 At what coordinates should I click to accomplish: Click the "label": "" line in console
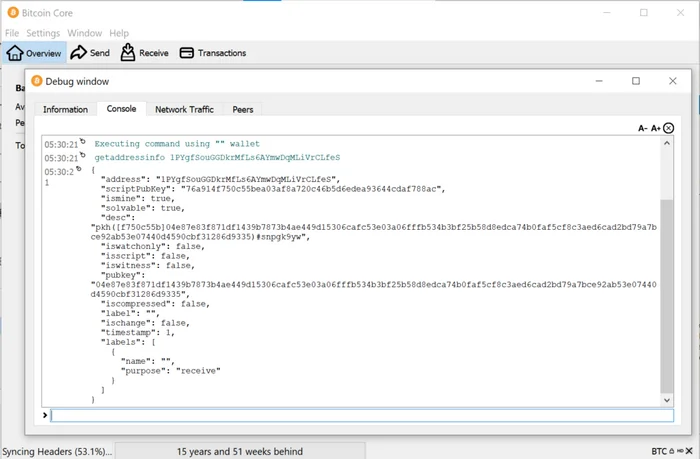130,313
